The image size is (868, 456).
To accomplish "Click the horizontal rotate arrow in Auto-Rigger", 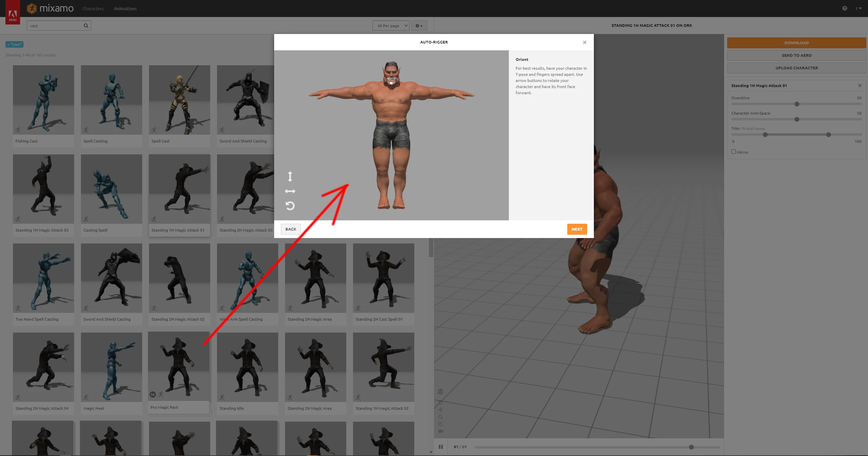I will pos(290,191).
